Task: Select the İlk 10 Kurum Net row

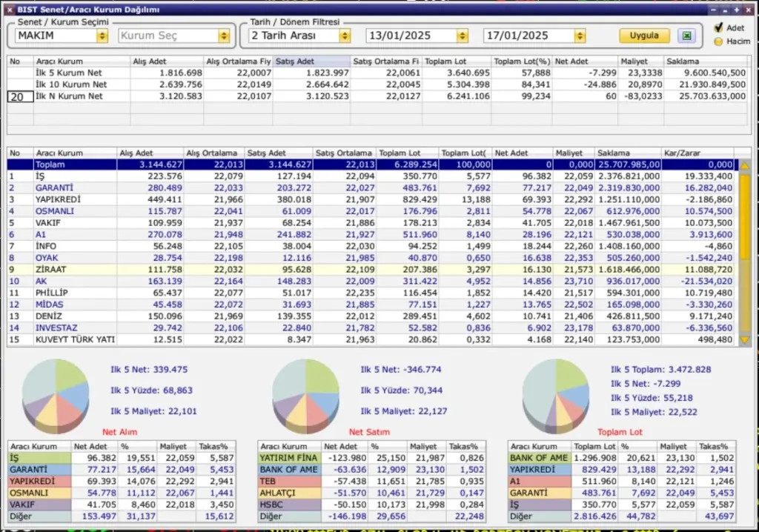Action: pos(377,84)
